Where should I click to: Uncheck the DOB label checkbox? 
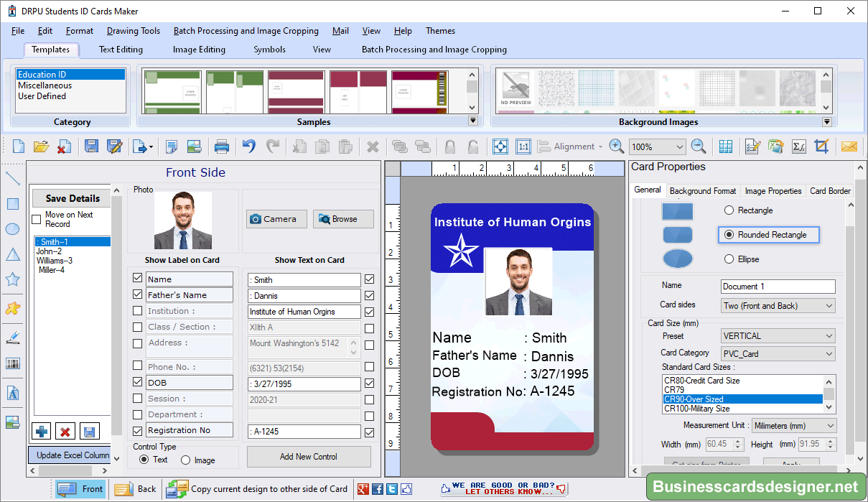point(137,382)
